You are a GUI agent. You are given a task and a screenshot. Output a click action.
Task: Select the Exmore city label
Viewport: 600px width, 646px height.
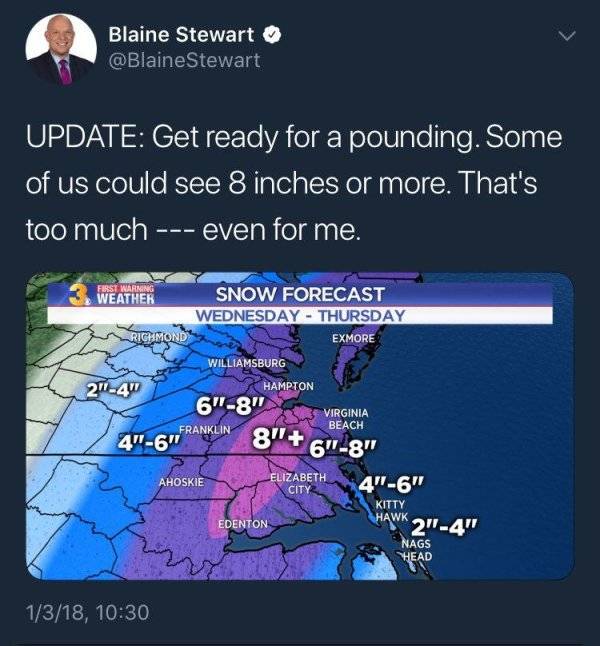tap(352, 340)
